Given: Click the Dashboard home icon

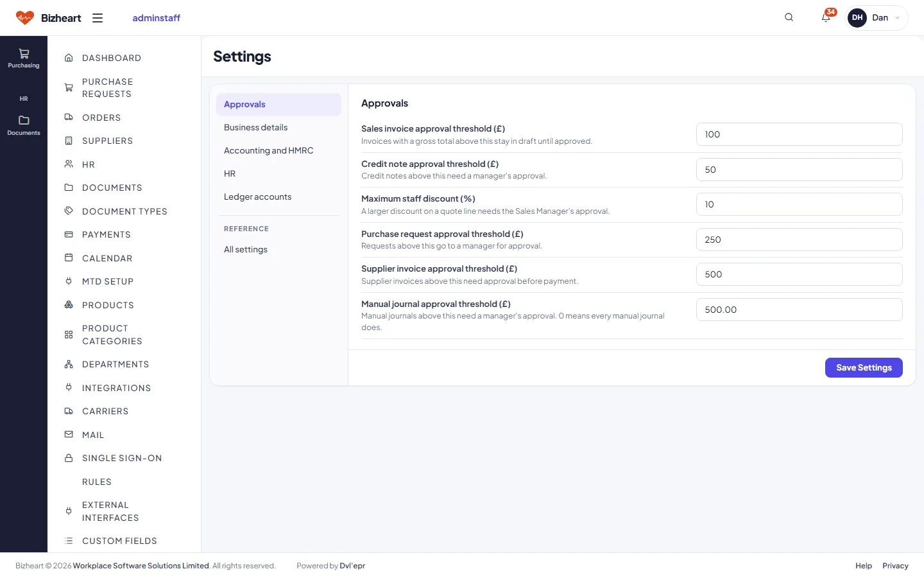Looking at the screenshot, I should (x=69, y=58).
